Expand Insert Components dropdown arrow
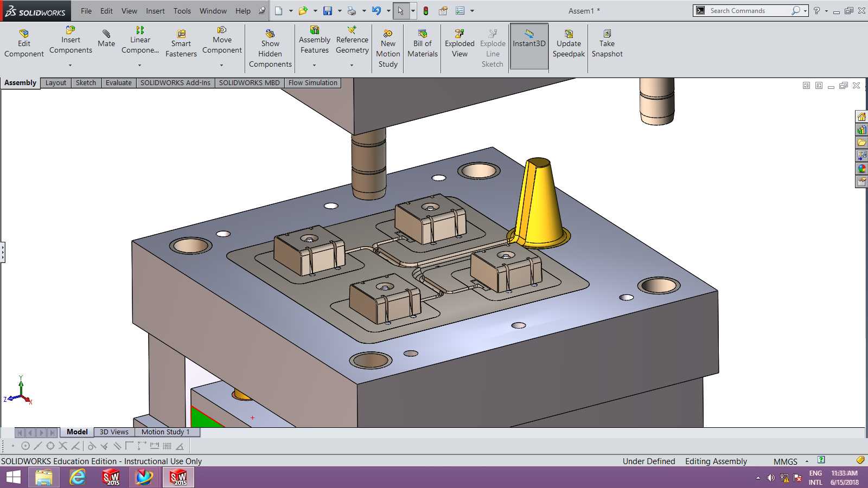The image size is (868, 488). click(x=71, y=65)
